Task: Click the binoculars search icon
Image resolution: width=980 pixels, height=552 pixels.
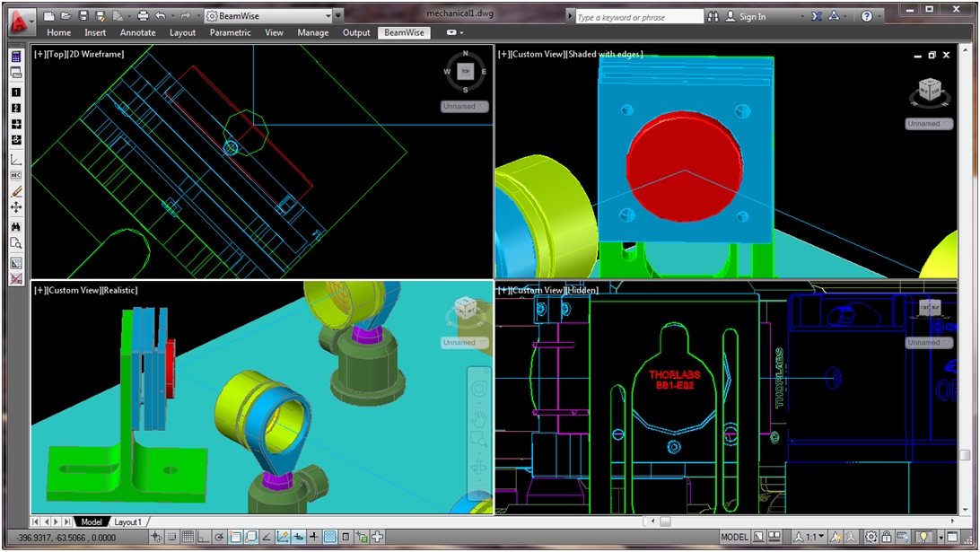Action: (713, 16)
